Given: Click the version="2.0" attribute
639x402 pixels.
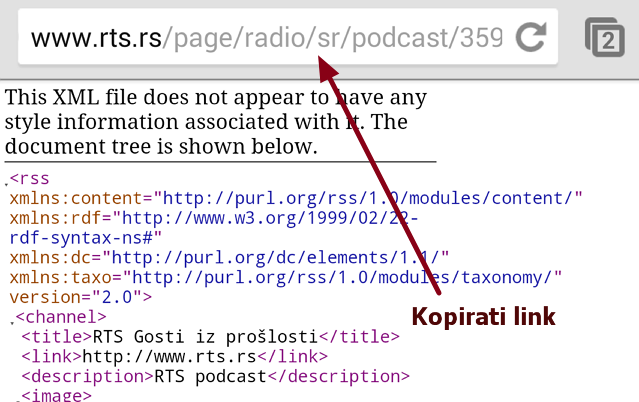Looking at the screenshot, I should tap(76, 297).
